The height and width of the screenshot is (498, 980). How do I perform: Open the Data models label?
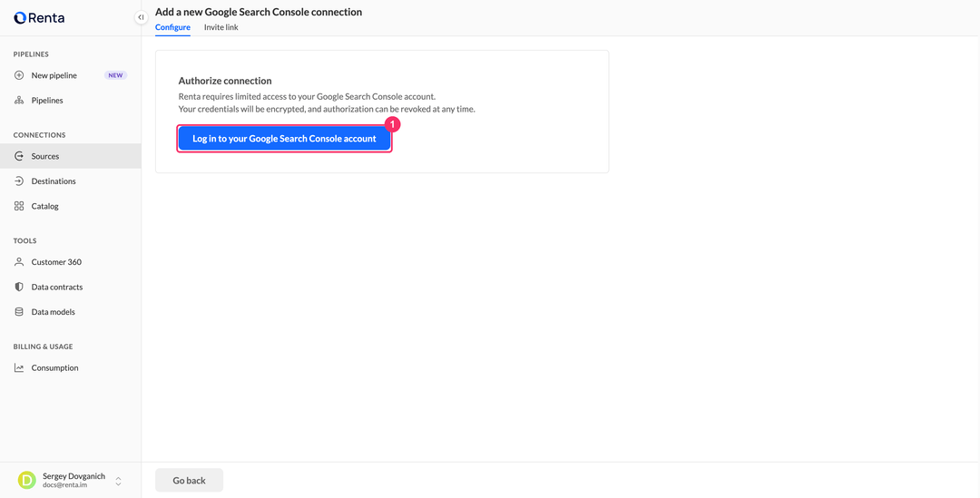54,312
